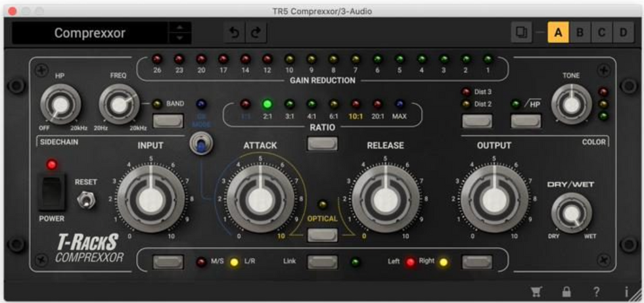
Task: Click the info icon at bottom right
Action: [x=626, y=292]
